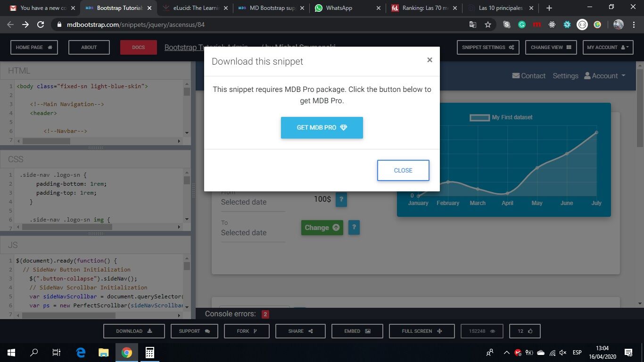This screenshot has width=644, height=362.
Task: Fork the snippet with the FORK button
Action: click(x=247, y=331)
